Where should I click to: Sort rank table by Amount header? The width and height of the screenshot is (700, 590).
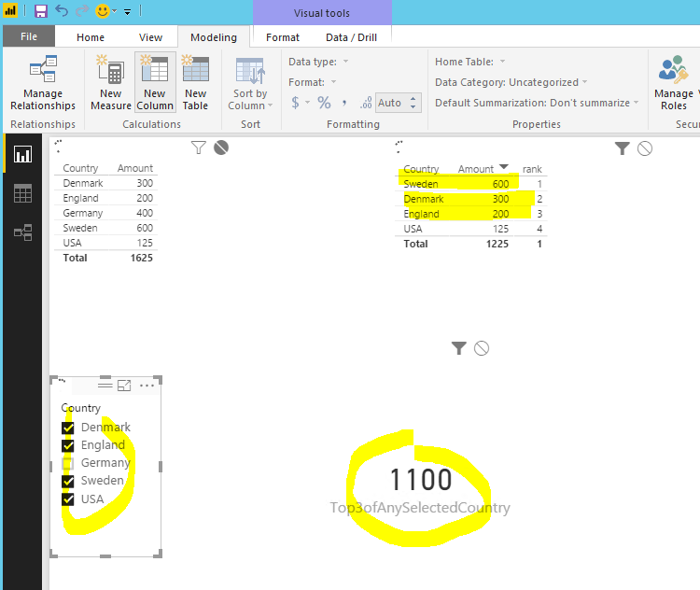[x=476, y=169]
